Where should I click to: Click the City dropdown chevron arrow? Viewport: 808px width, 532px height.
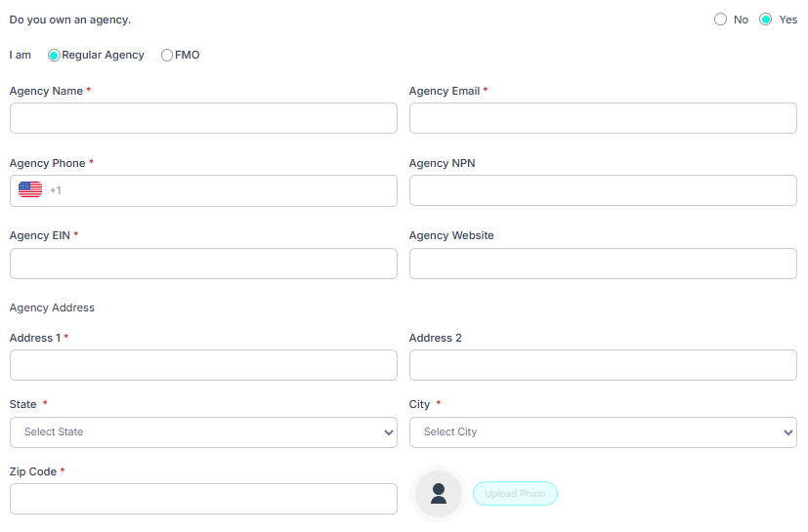(787, 433)
